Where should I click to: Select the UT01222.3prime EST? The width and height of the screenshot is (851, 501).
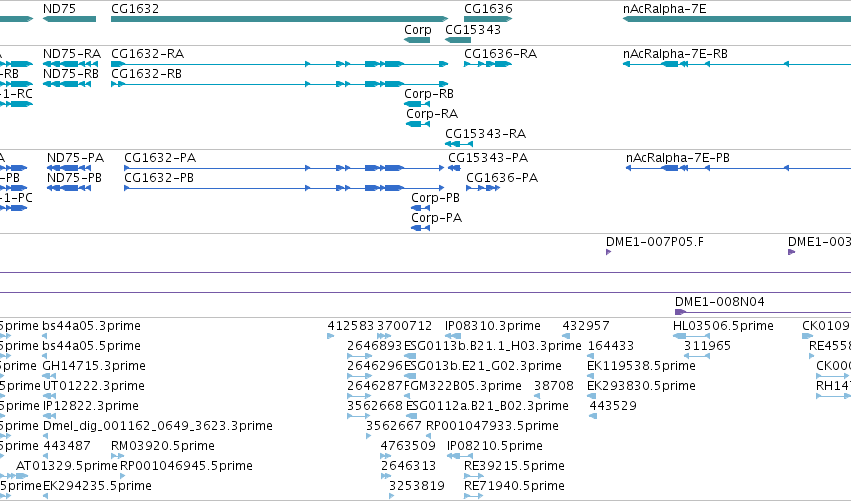(x=47, y=396)
